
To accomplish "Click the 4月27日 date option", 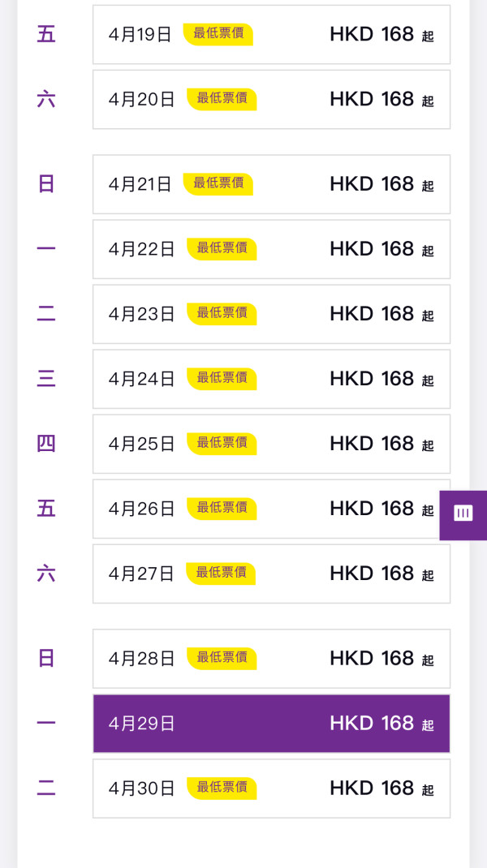I will 271,574.
